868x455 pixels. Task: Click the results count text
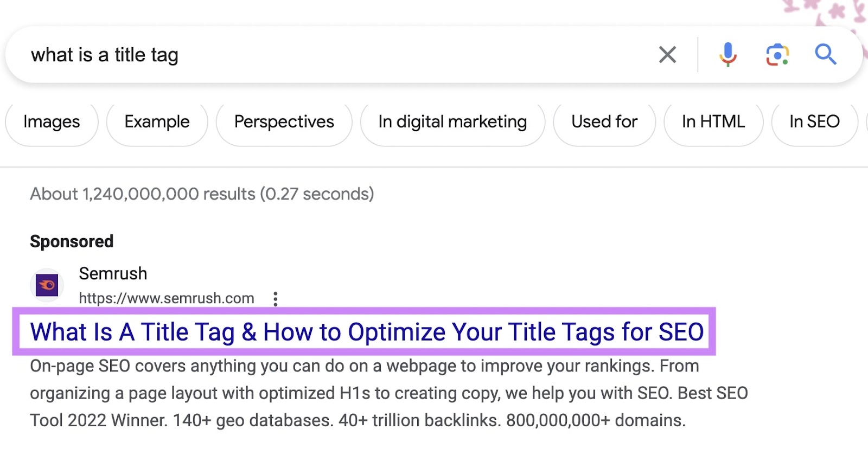[x=202, y=194]
